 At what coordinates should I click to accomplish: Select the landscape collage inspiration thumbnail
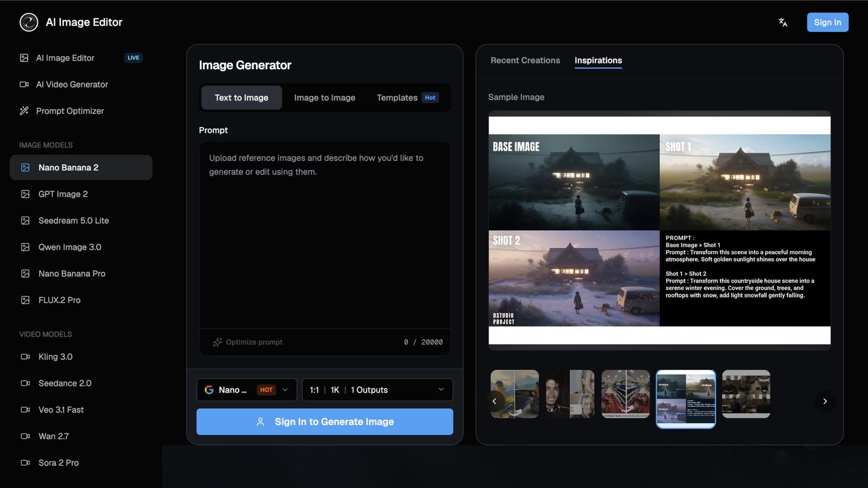(515, 394)
